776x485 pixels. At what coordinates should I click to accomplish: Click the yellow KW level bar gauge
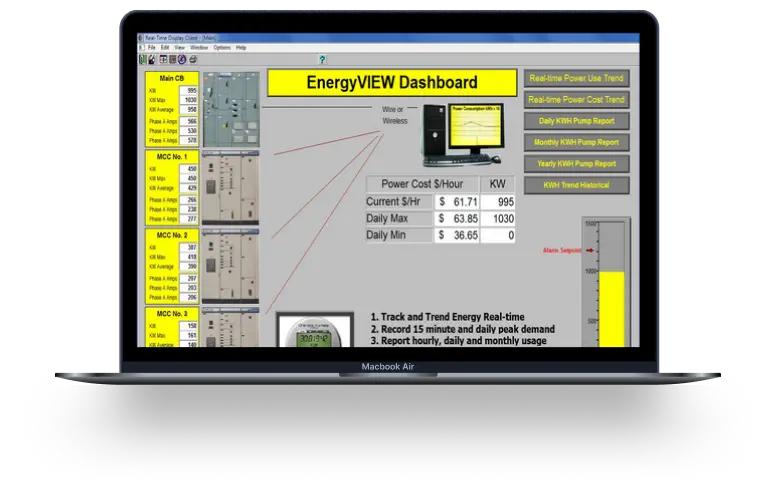[612, 309]
